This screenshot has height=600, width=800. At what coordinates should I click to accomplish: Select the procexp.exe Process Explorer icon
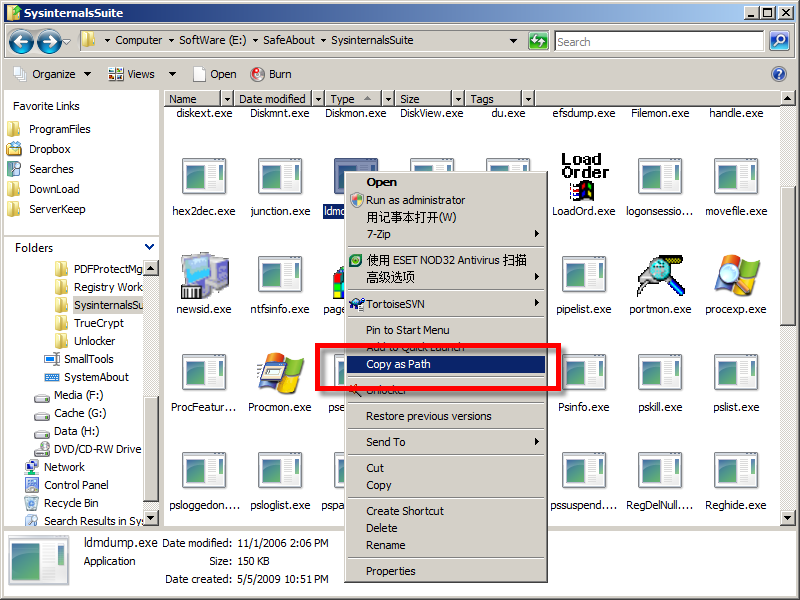(x=736, y=276)
